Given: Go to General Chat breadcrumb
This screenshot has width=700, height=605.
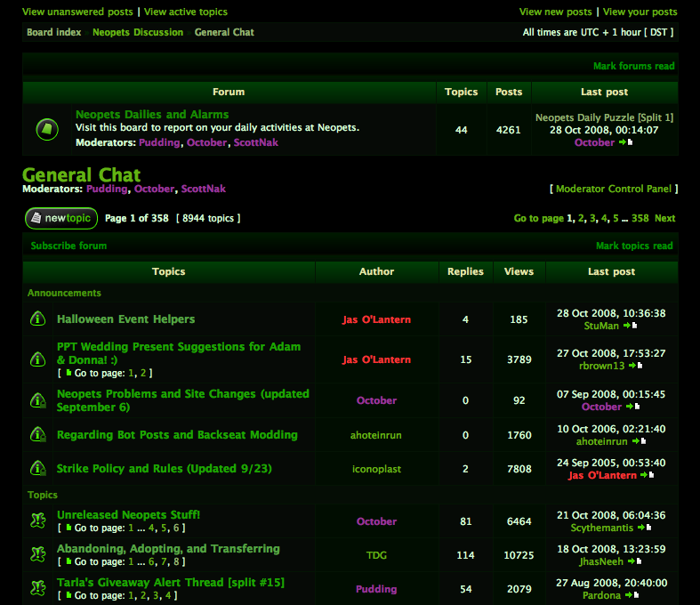Looking at the screenshot, I should pos(224,32).
